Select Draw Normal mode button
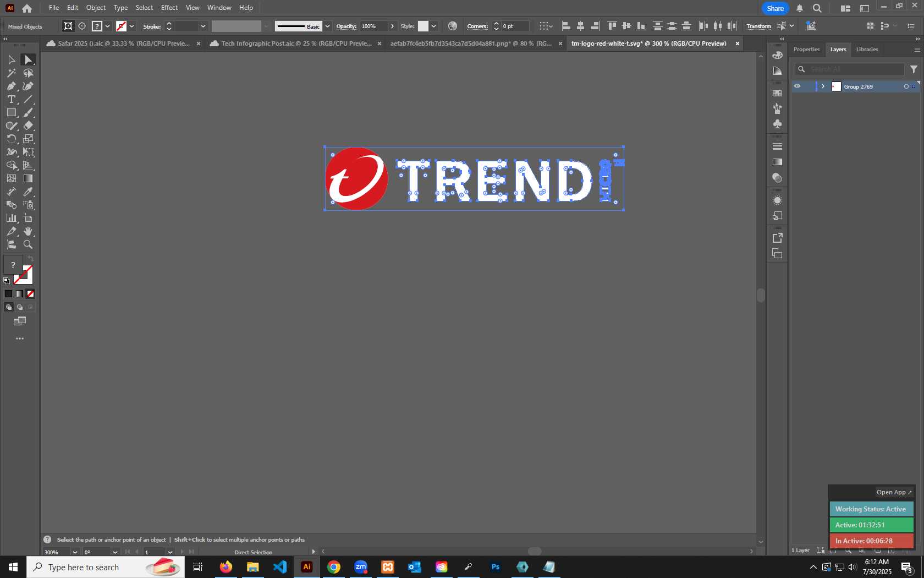924x578 pixels. pos(8,307)
